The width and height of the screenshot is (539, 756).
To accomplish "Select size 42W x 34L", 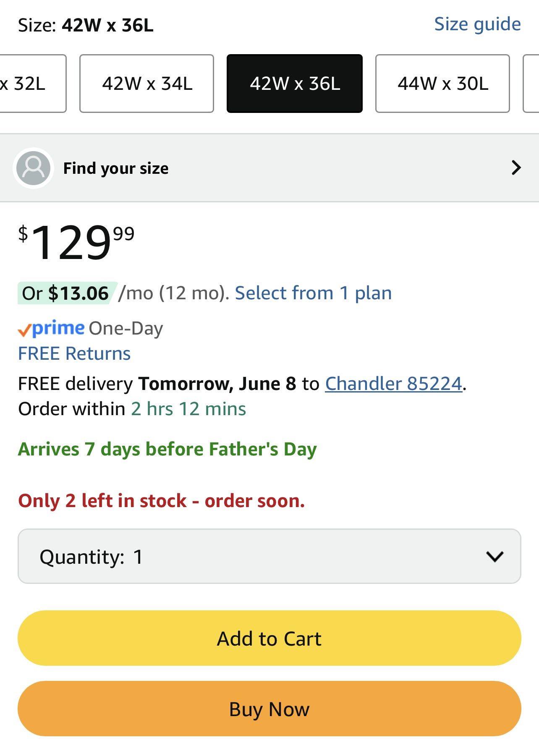I will (147, 84).
